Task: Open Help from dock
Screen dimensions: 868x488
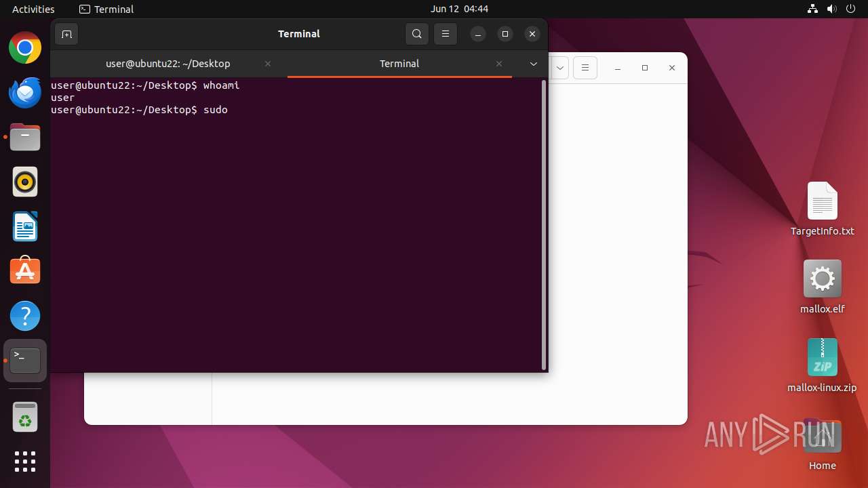Action: [25, 316]
